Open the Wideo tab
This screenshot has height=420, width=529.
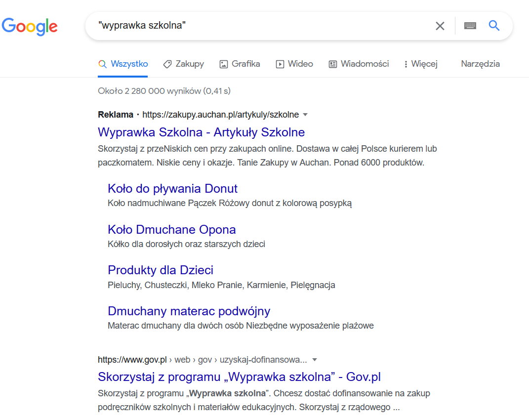(x=294, y=64)
